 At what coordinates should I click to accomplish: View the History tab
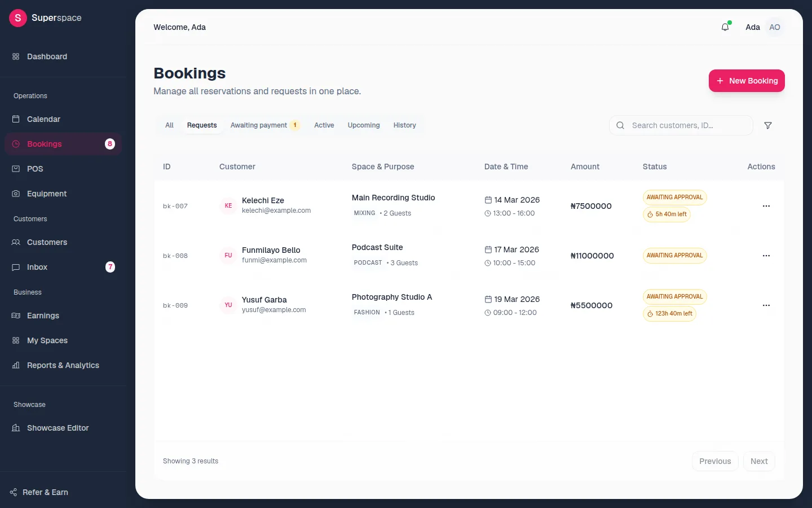tap(405, 125)
